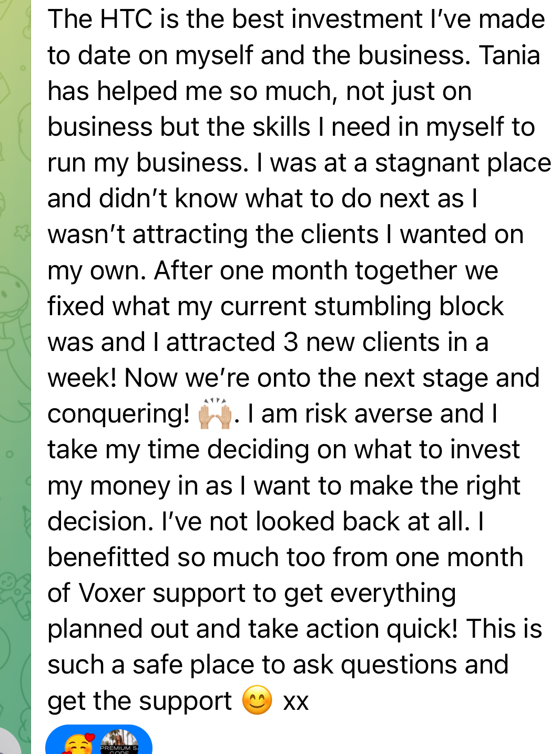Click the green chat wallpaper left of message
560x754 pixels.
tap(15, 368)
